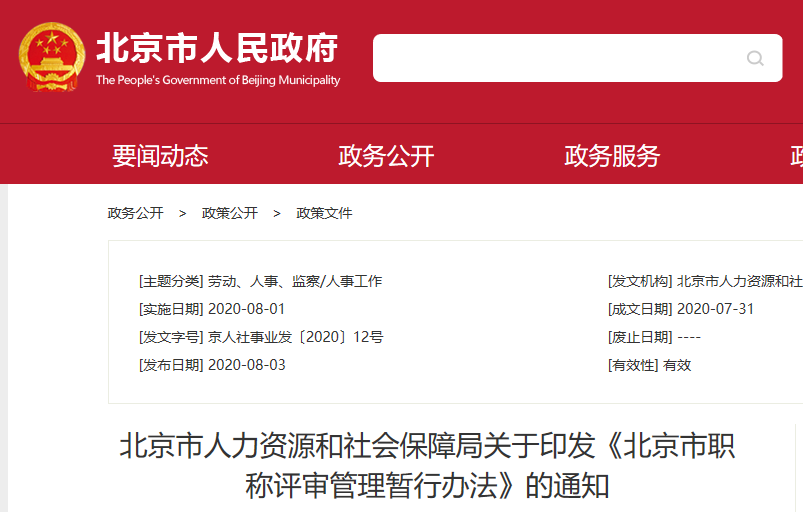
Task: Open the 政务公开 main navigation item
Action: click(386, 156)
